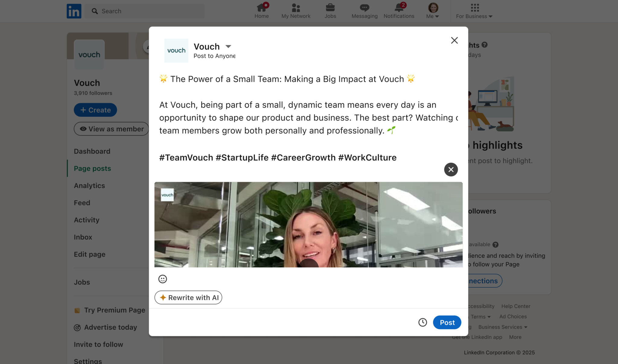Open Edit page in sidebar
The height and width of the screenshot is (364, 618).
90,254
